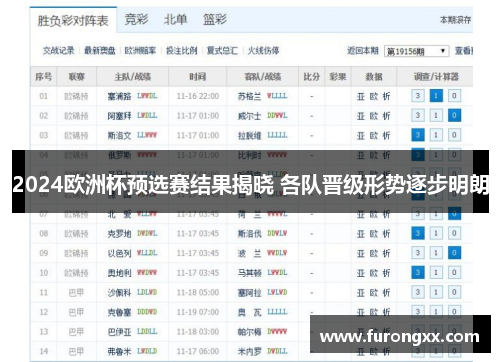
Task: Open 亚 data for row 01 塞浦路
Action: 361,97
